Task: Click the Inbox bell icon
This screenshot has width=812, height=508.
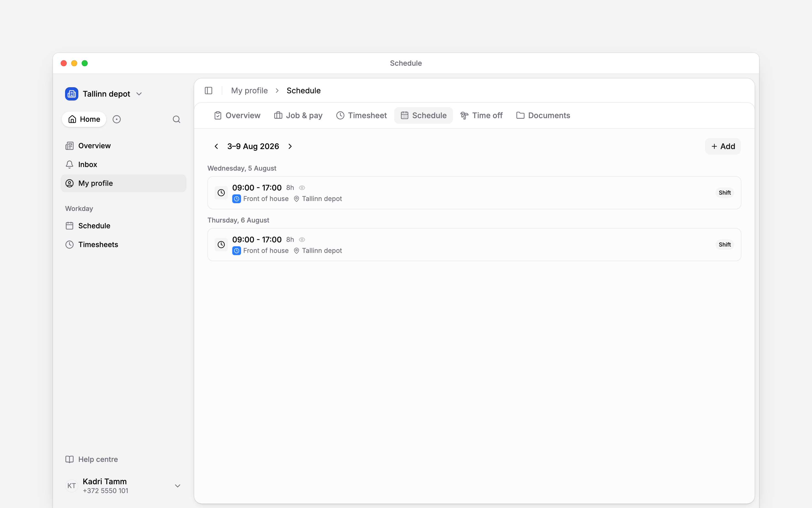Action: pyautogui.click(x=70, y=165)
